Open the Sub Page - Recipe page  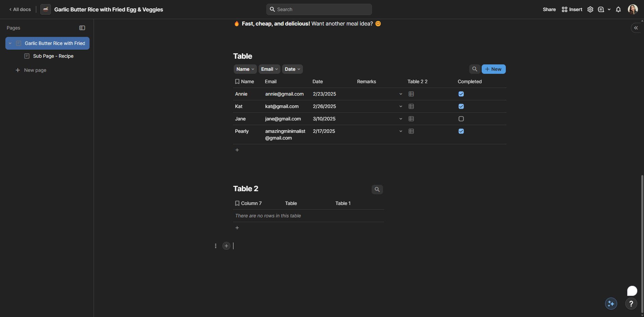click(x=53, y=56)
